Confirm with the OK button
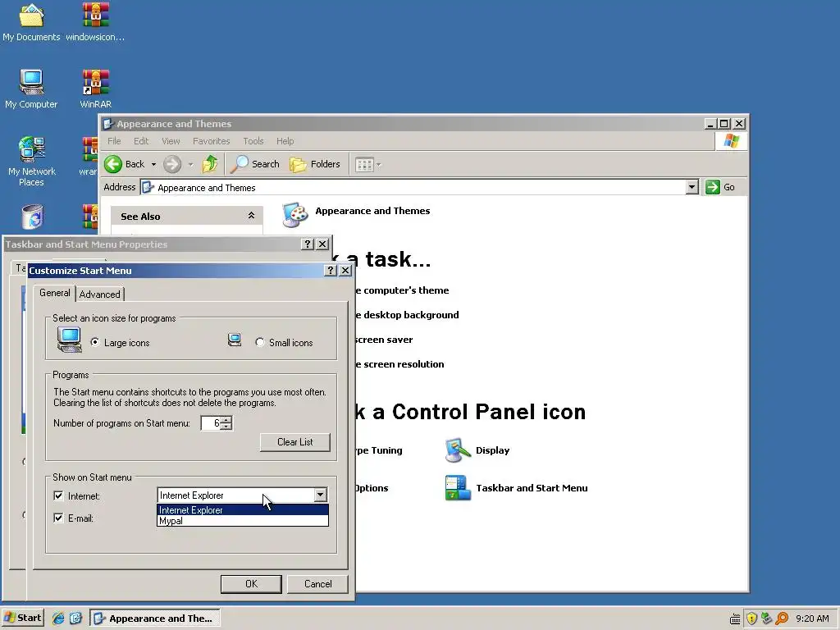Viewport: 840px width, 630px height. [251, 584]
